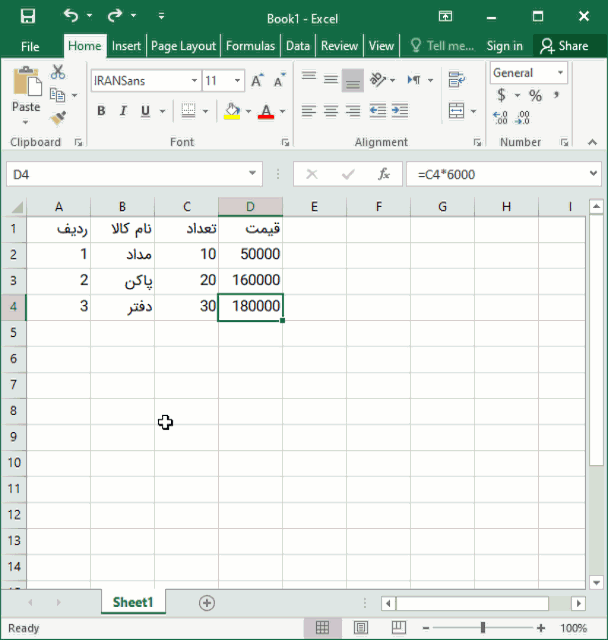This screenshot has height=640, width=608.
Task: Click the yellow Fill Color bucket
Action: (x=232, y=111)
